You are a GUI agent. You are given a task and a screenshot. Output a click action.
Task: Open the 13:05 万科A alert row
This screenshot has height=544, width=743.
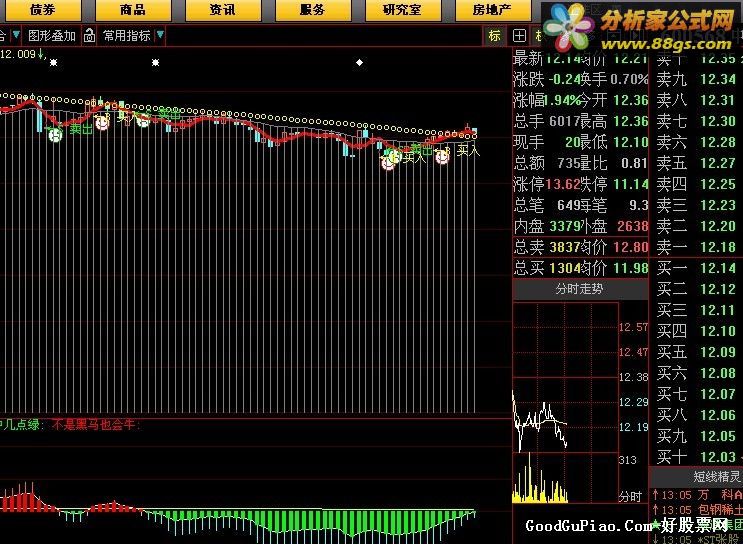pos(697,496)
